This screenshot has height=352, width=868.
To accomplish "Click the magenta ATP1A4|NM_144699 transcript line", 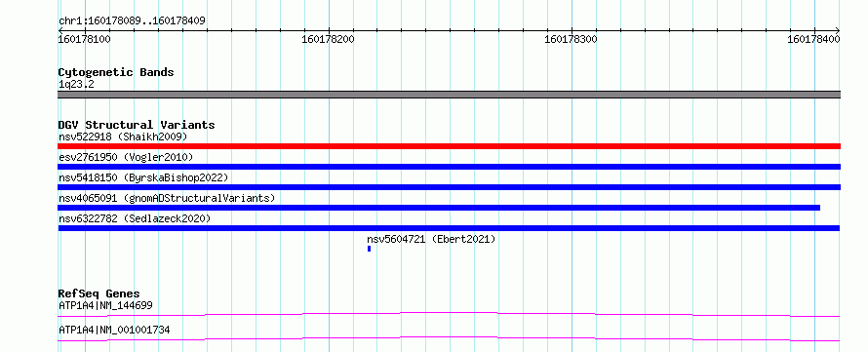I will pyautogui.click(x=449, y=314).
